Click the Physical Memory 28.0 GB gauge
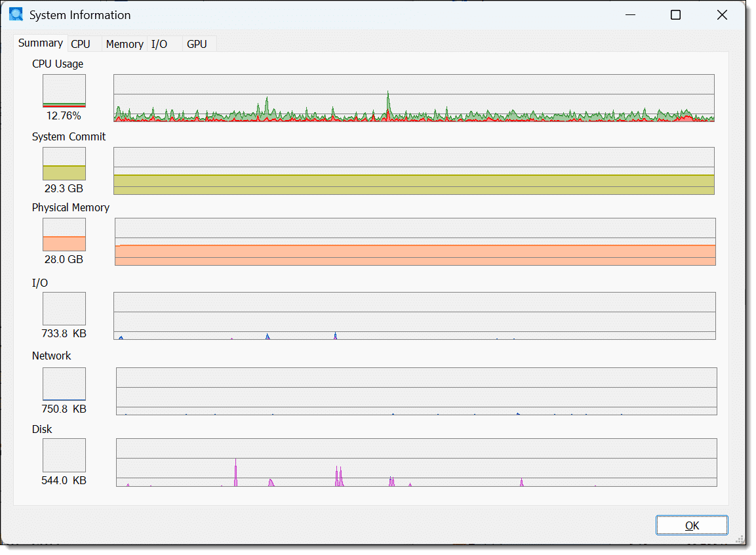The image size is (756, 555). coord(64,234)
